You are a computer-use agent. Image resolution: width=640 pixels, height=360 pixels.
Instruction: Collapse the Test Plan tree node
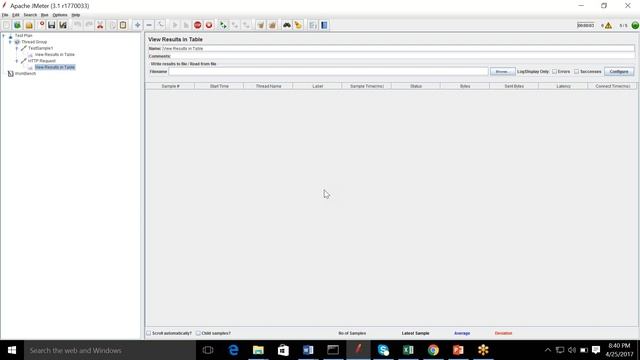coord(4,36)
